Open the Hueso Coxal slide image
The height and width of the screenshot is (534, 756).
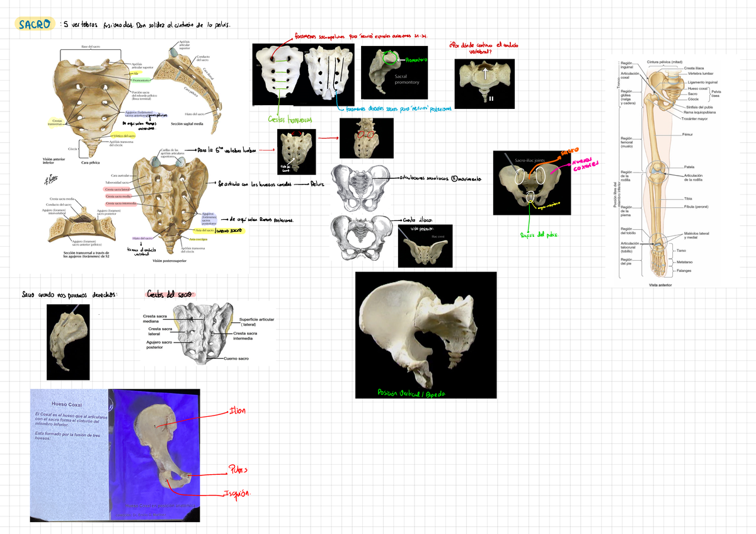click(x=115, y=455)
